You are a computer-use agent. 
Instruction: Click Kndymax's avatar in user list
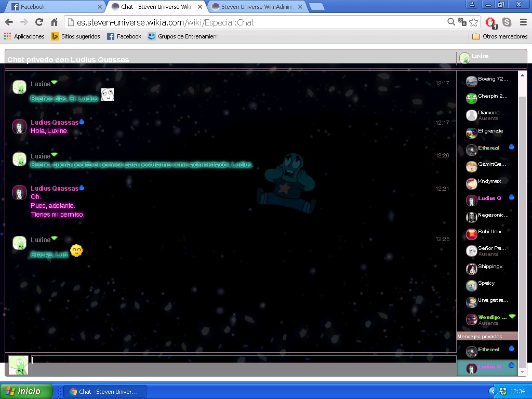pyautogui.click(x=471, y=183)
